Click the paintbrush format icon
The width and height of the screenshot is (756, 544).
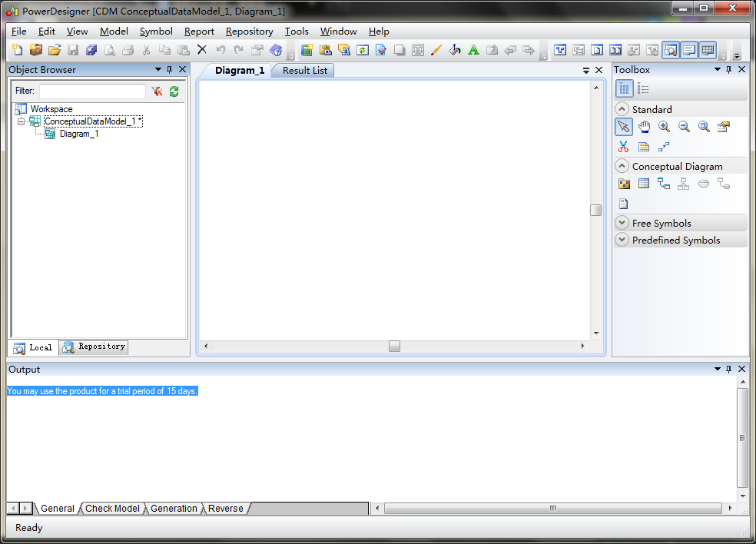[436, 50]
